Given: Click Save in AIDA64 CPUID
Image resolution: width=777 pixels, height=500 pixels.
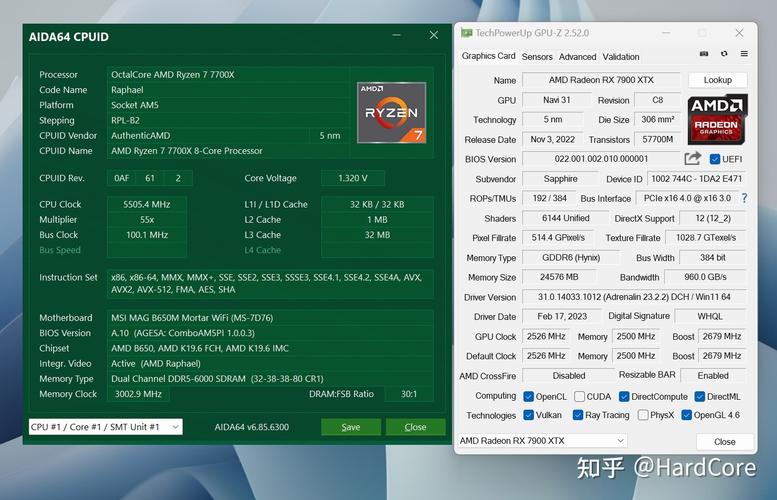Looking at the screenshot, I should 351,427.
